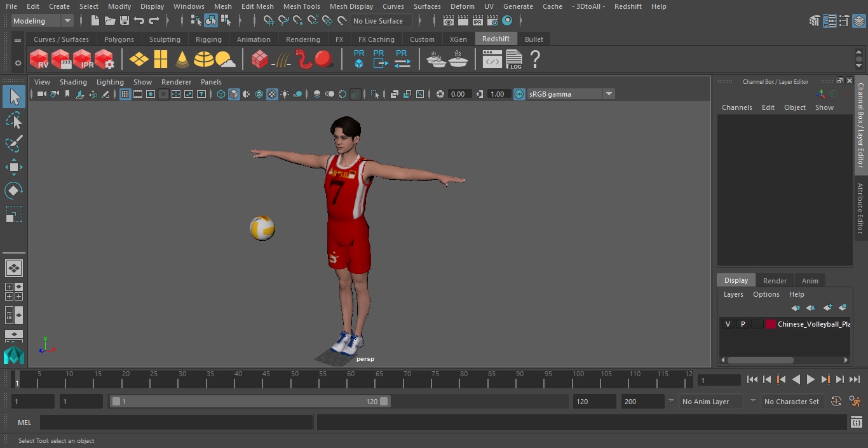Toggle viewport grid display
Viewport: 868px width, 448px height.
click(x=125, y=94)
